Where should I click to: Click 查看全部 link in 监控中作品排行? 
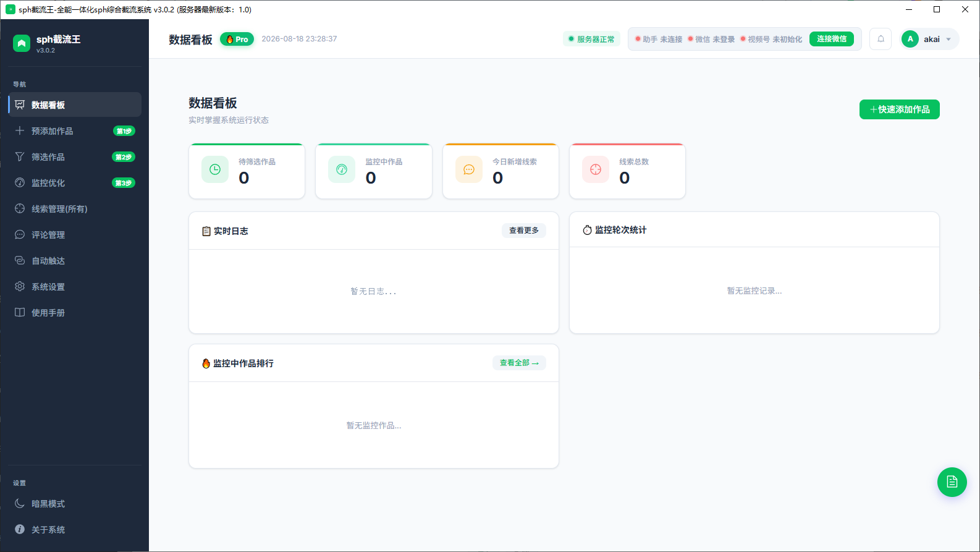click(x=519, y=363)
